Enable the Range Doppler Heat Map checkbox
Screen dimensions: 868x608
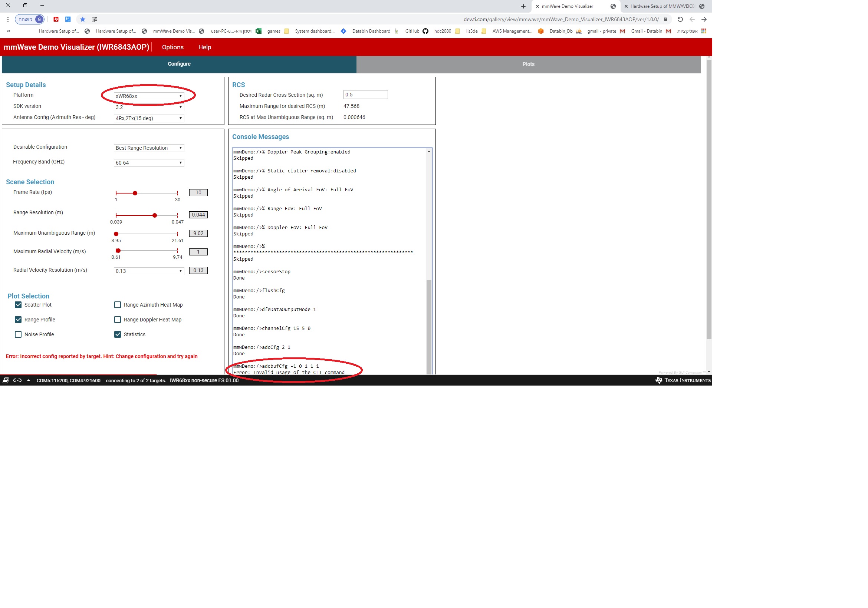[x=118, y=320]
